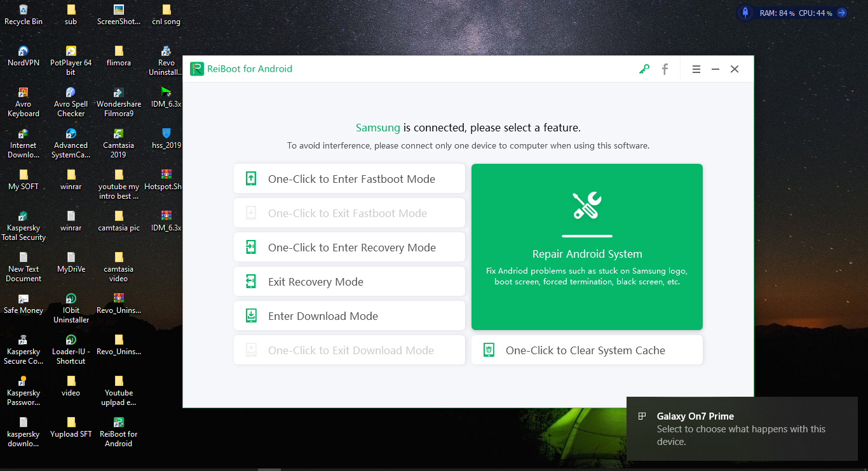Image resolution: width=868 pixels, height=471 pixels.
Task: Select the camtasia video folder
Action: click(x=119, y=267)
